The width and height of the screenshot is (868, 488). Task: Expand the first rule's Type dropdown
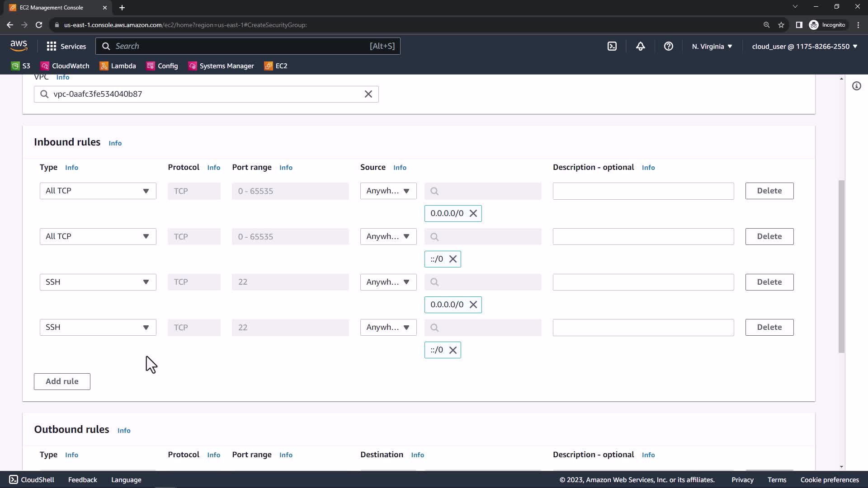(98, 191)
